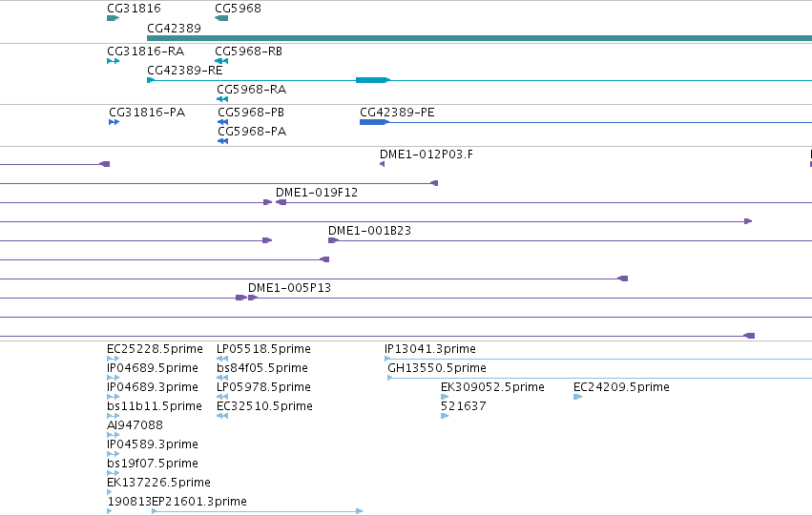This screenshot has height=516, width=812.
Task: Click arrow glyph under EK309052.5prime
Action: [x=445, y=397]
